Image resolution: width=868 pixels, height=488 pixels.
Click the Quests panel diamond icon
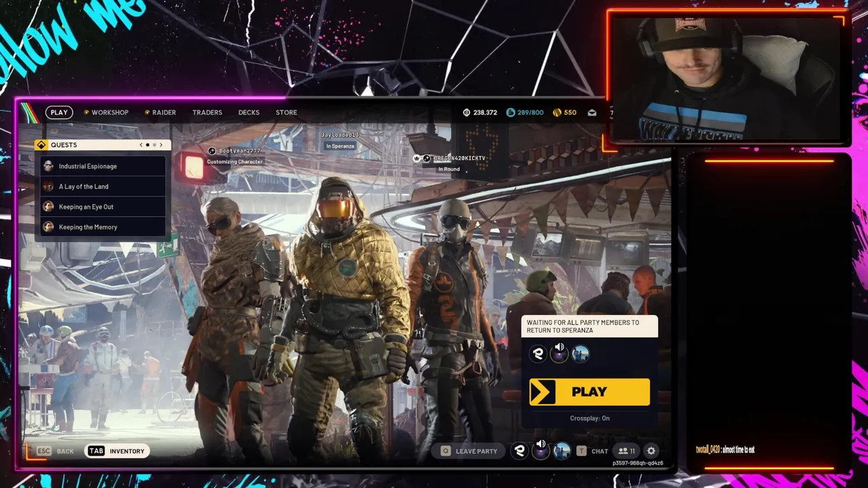point(41,144)
